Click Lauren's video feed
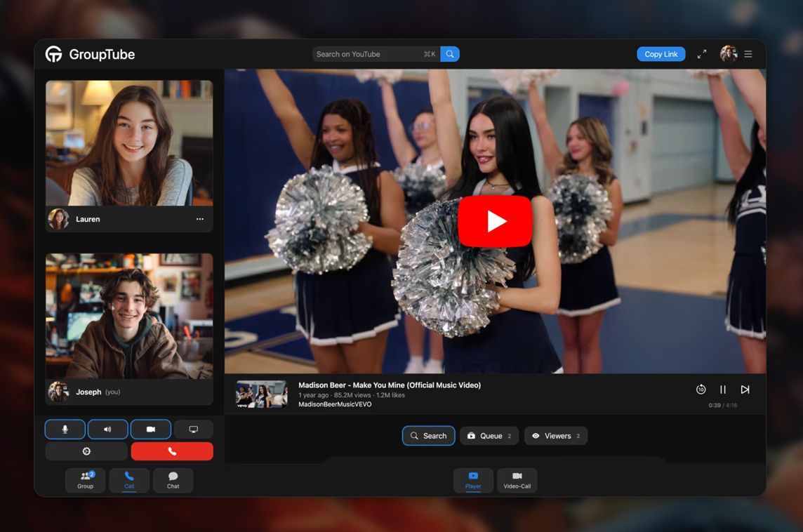Image resolution: width=803 pixels, height=532 pixels. [129, 143]
